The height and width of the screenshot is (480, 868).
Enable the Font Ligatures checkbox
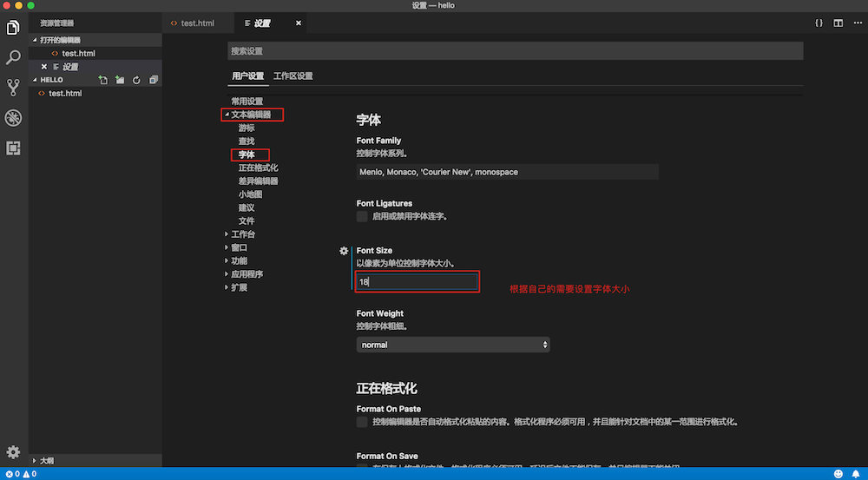click(362, 216)
